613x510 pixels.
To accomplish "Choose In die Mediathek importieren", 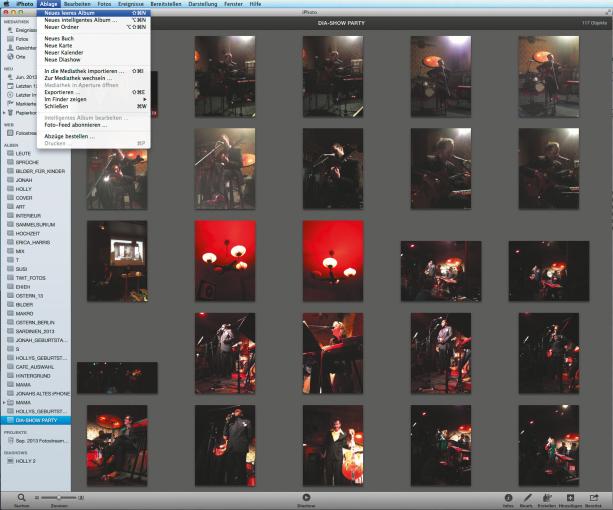I will (93, 71).
